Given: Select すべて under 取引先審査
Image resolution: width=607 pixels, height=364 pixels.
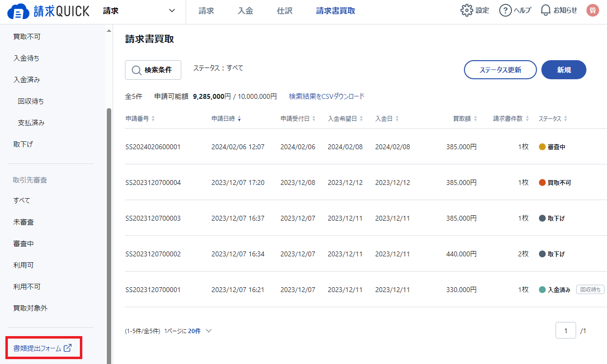Looking at the screenshot, I should click(x=22, y=201).
